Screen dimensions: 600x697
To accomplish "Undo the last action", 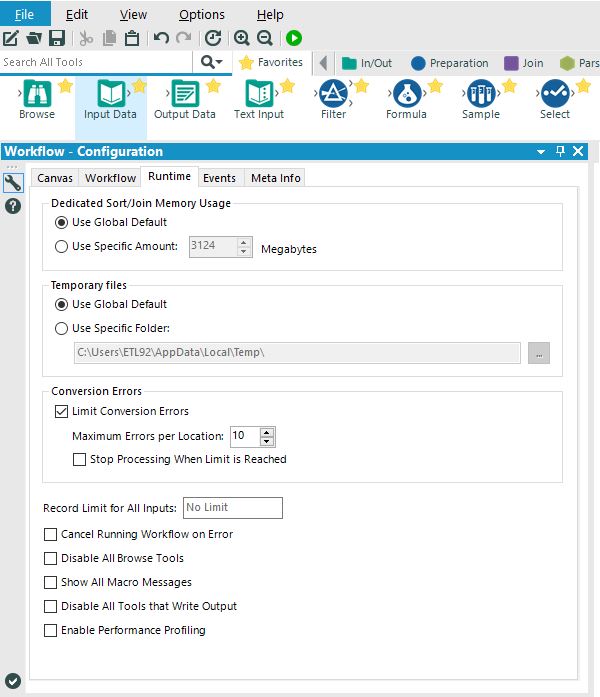I will pos(161,38).
